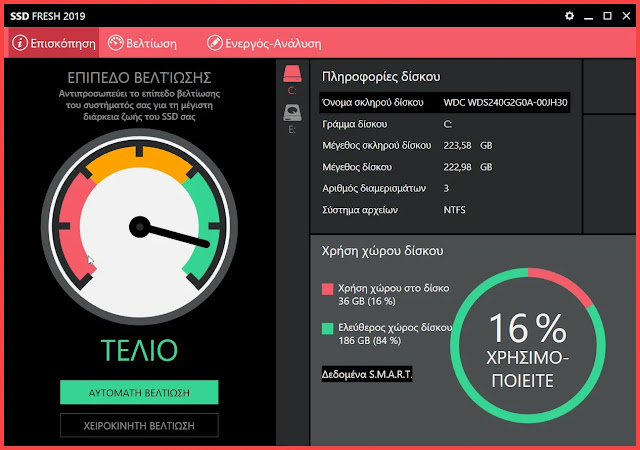This screenshot has height=450, width=640.
Task: Open settings via the gear icon
Action: (569, 16)
